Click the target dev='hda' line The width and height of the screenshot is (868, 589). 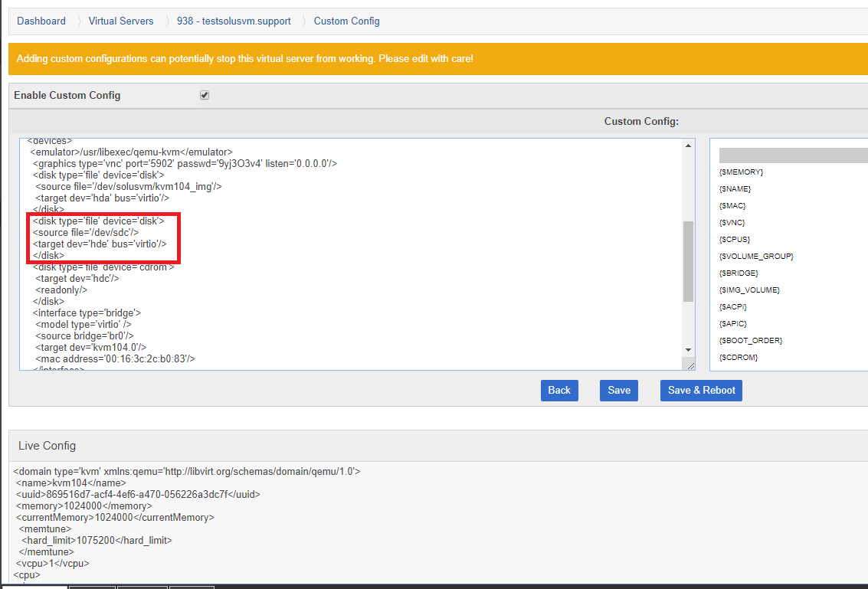(x=102, y=198)
